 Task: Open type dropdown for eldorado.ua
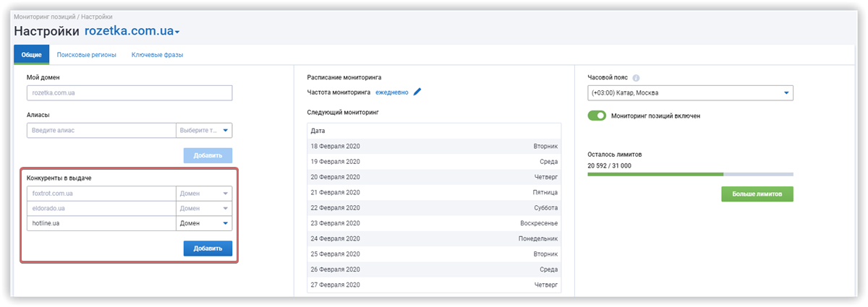coord(205,209)
